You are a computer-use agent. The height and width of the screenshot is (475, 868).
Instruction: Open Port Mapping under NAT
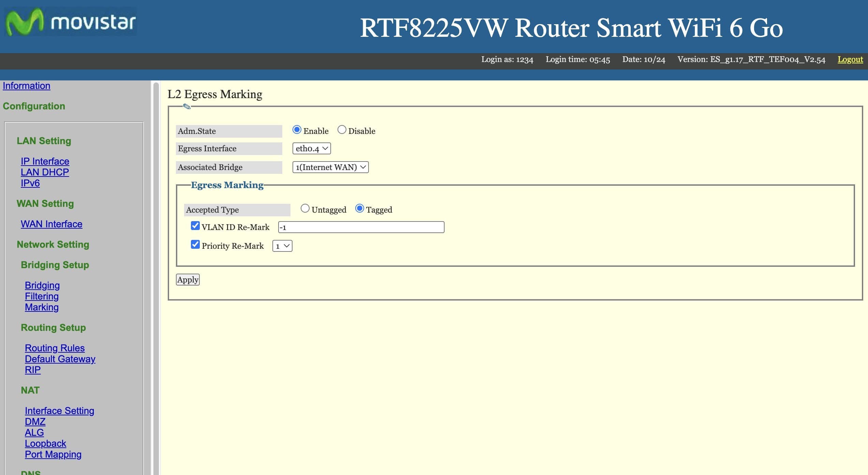53,455
